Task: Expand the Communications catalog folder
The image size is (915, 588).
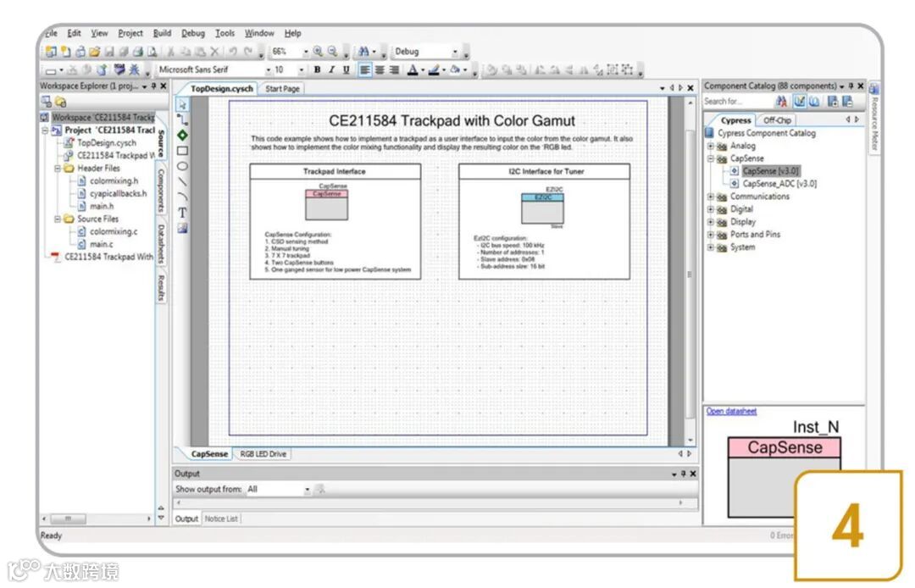Action: [x=711, y=197]
